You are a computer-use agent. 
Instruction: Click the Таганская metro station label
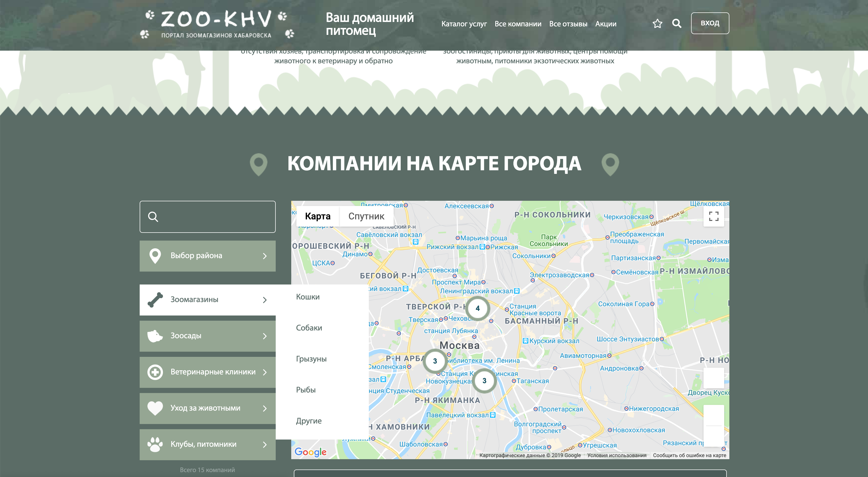pyautogui.click(x=532, y=381)
